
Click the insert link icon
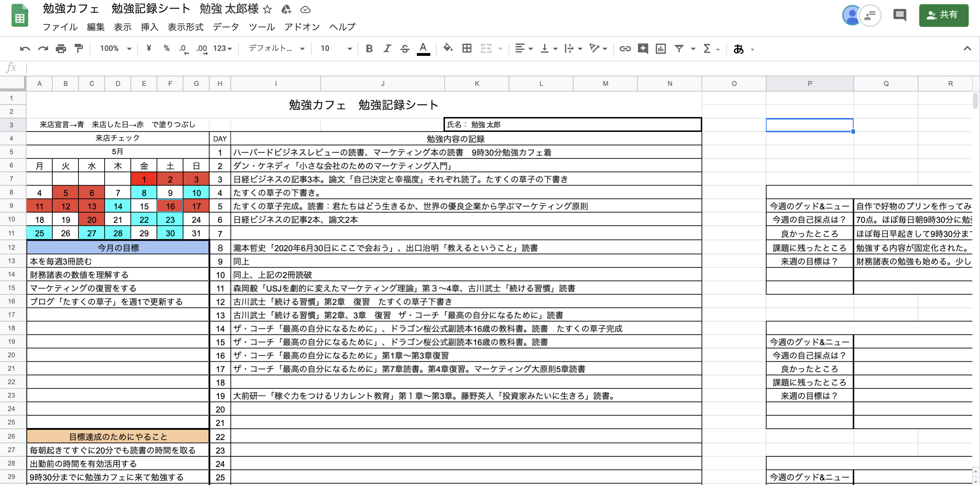pyautogui.click(x=625, y=48)
